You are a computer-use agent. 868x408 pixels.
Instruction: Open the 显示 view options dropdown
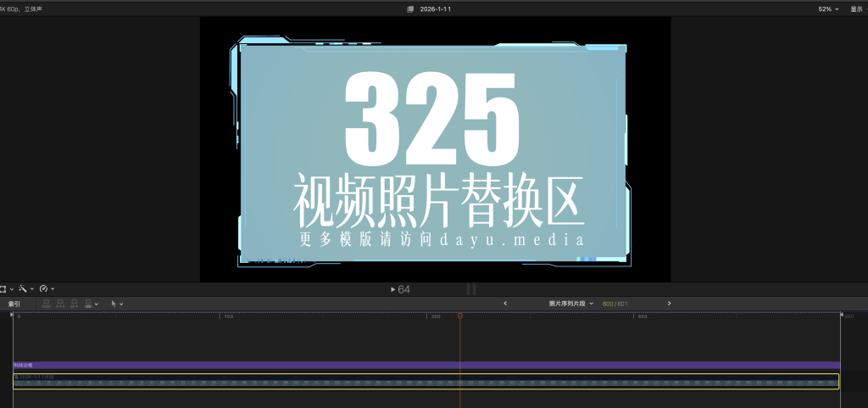click(x=858, y=8)
